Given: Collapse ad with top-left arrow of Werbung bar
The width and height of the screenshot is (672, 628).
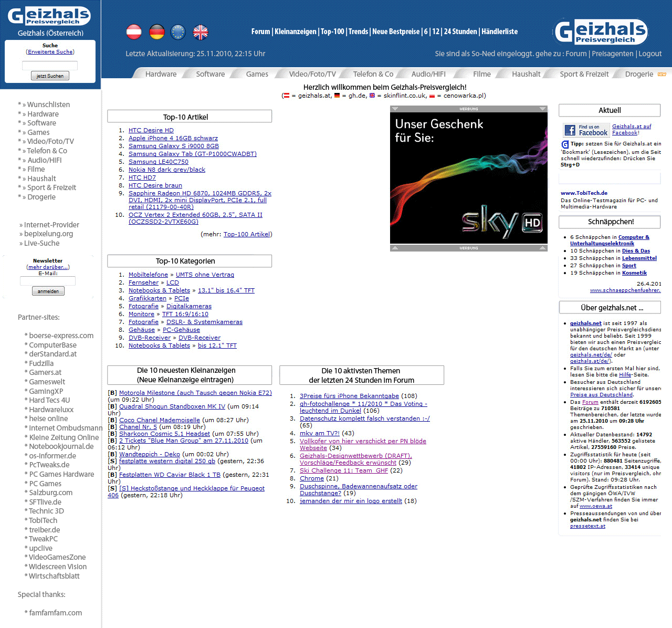Looking at the screenshot, I should 395,109.
